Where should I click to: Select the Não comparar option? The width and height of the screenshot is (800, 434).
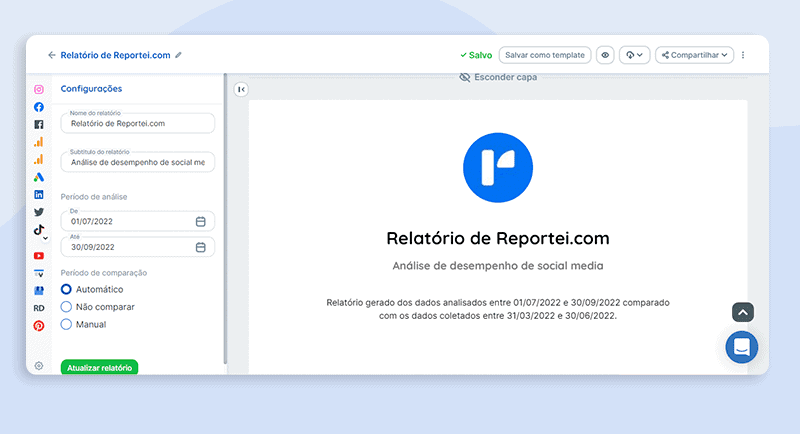coord(66,307)
